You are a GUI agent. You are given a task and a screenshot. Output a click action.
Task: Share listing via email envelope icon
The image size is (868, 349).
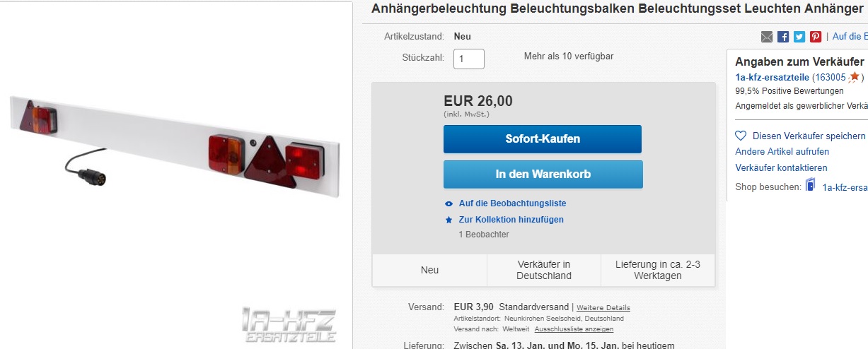(x=767, y=37)
